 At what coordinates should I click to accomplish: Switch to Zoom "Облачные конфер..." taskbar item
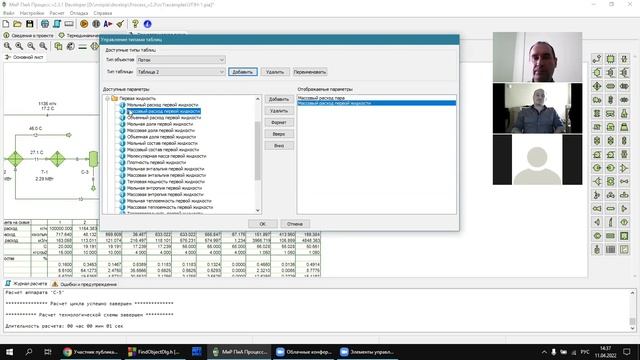tap(304, 352)
